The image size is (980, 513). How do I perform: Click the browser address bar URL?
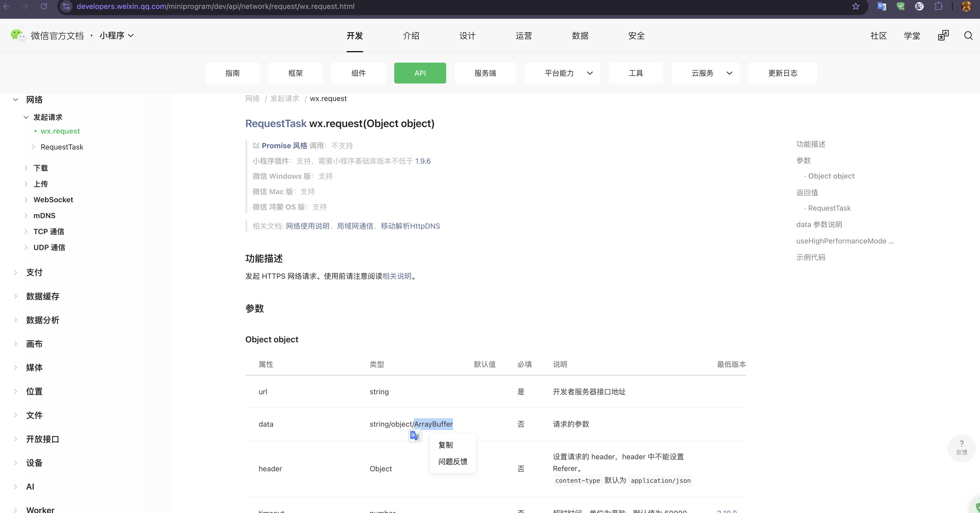pos(215,6)
